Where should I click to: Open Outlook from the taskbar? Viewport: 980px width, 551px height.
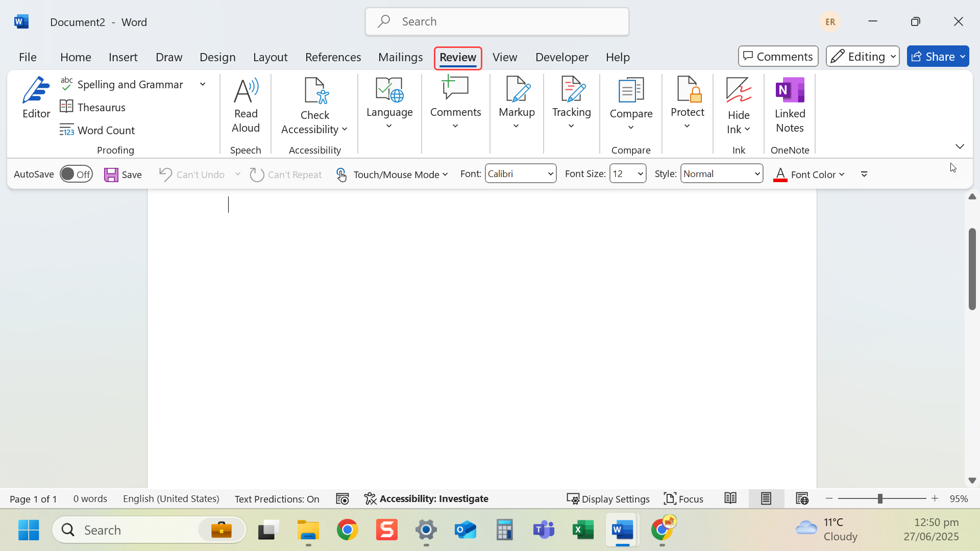pos(465,530)
